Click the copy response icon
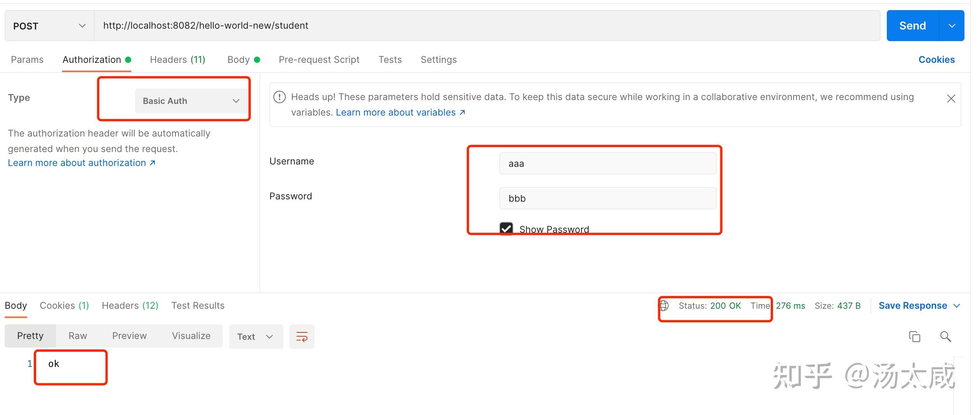 pyautogui.click(x=914, y=336)
